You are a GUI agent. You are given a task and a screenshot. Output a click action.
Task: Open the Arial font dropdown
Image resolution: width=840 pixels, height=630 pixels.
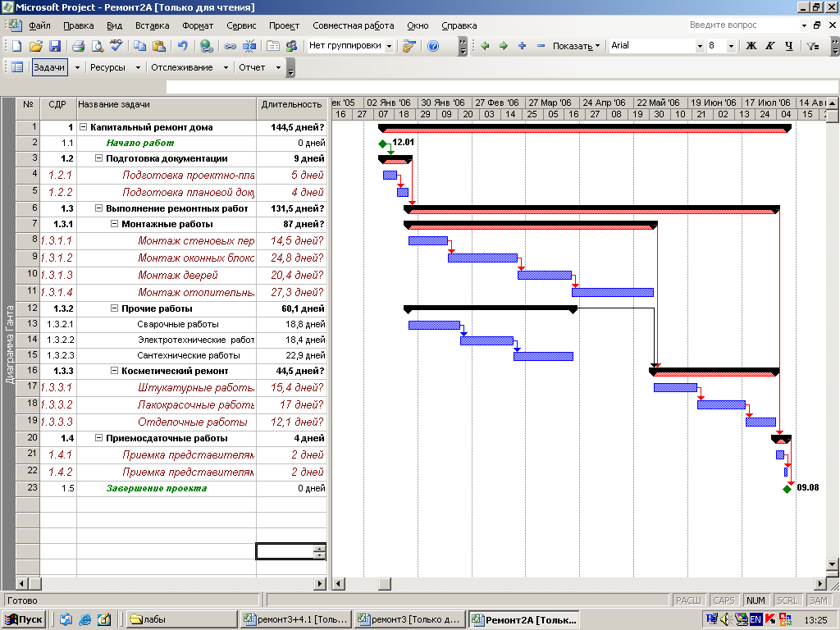coord(700,46)
